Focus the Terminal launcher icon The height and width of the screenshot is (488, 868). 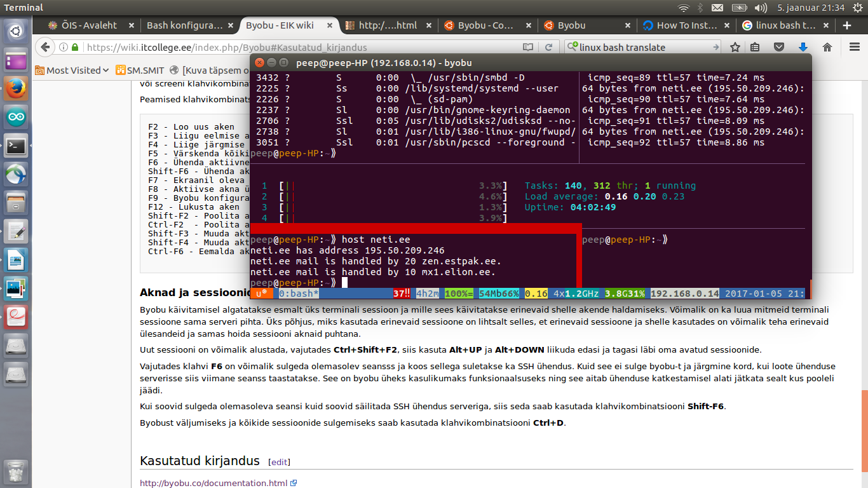point(16,146)
